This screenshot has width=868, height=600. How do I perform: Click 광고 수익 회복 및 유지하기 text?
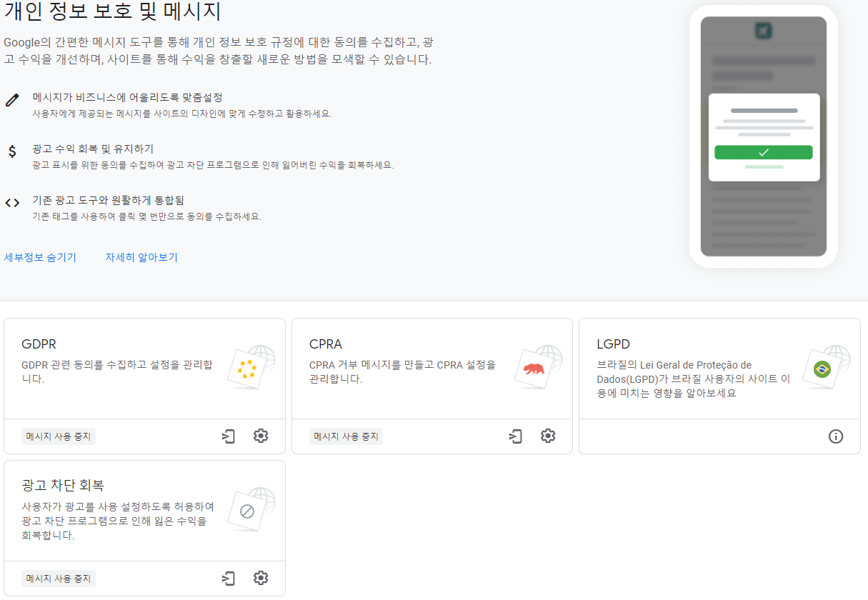94,149
